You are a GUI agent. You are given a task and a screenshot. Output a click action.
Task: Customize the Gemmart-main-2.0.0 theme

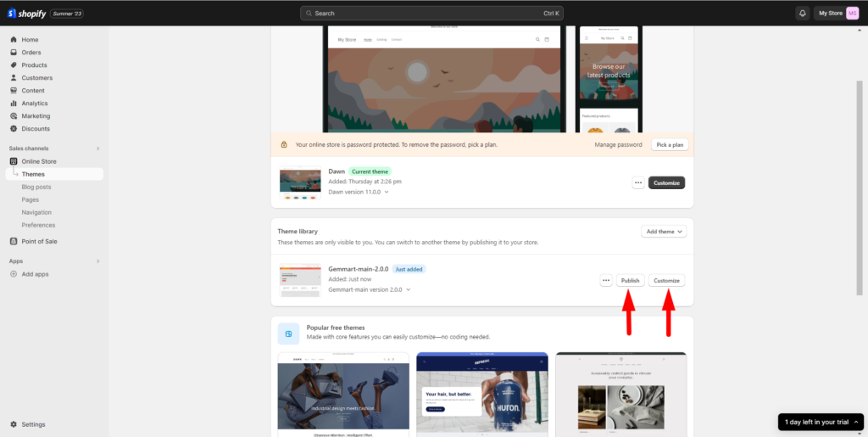[x=666, y=281]
